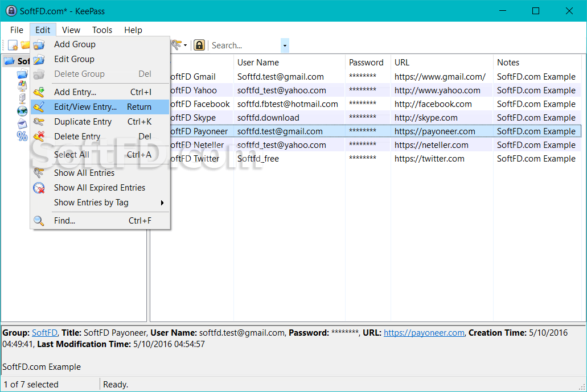Image resolution: width=587 pixels, height=392 pixels.
Task: Open the Help menu
Action: [133, 30]
